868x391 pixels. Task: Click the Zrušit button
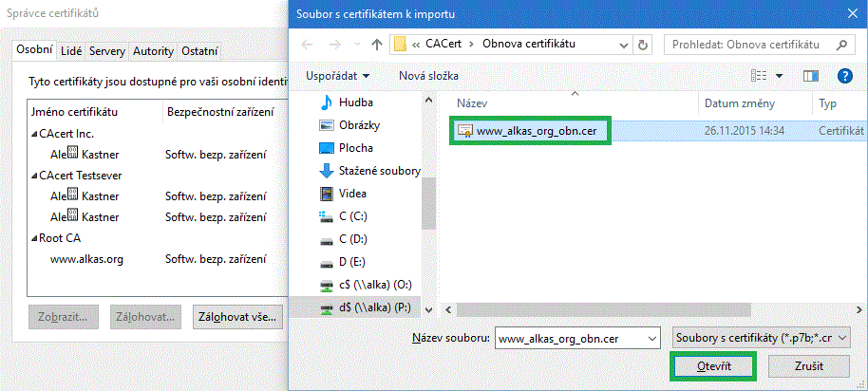coord(808,366)
